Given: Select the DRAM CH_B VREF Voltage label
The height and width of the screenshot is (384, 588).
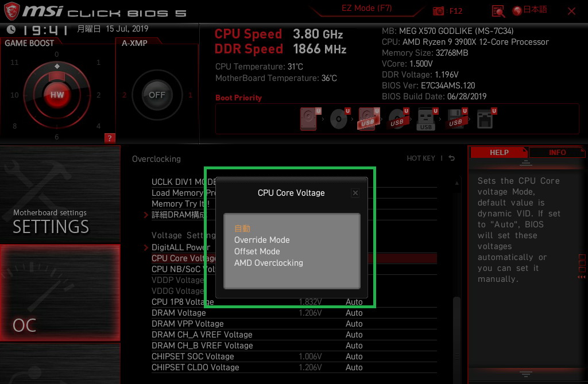Looking at the screenshot, I should click(202, 346).
